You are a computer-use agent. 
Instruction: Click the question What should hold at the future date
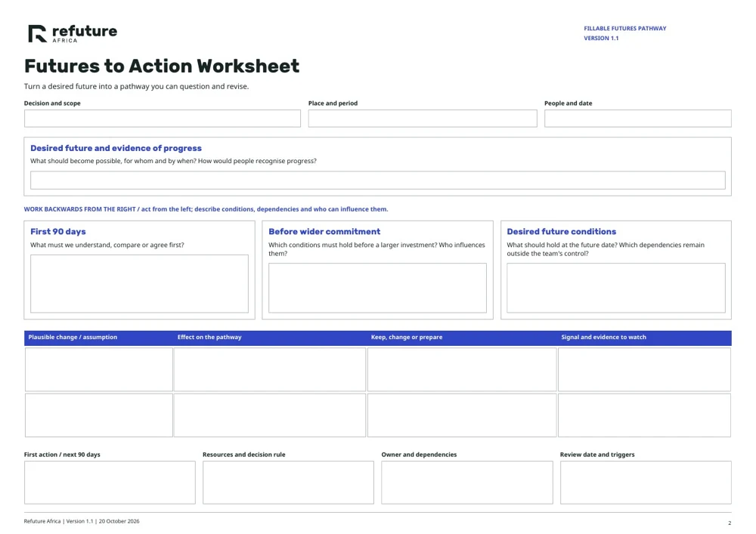(x=605, y=249)
